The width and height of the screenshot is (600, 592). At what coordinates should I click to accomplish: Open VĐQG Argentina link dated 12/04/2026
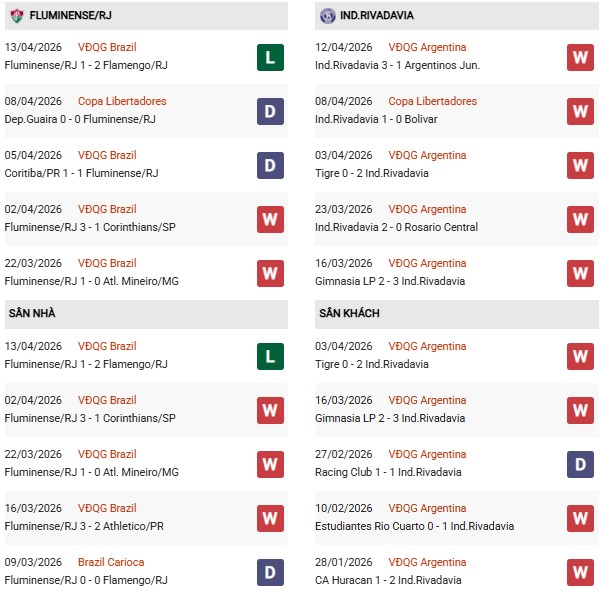pyautogui.click(x=427, y=47)
